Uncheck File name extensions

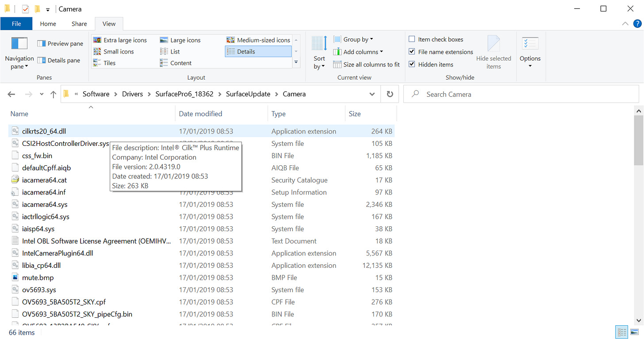[x=412, y=52]
